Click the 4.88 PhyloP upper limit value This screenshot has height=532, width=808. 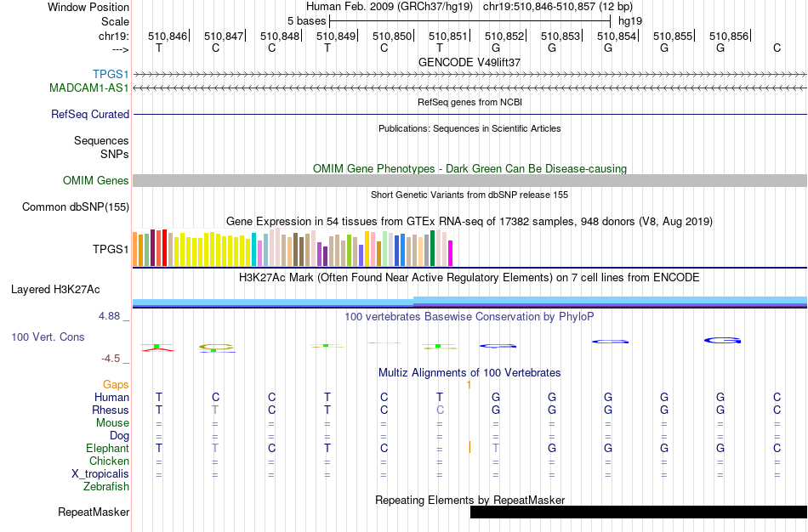click(109, 315)
